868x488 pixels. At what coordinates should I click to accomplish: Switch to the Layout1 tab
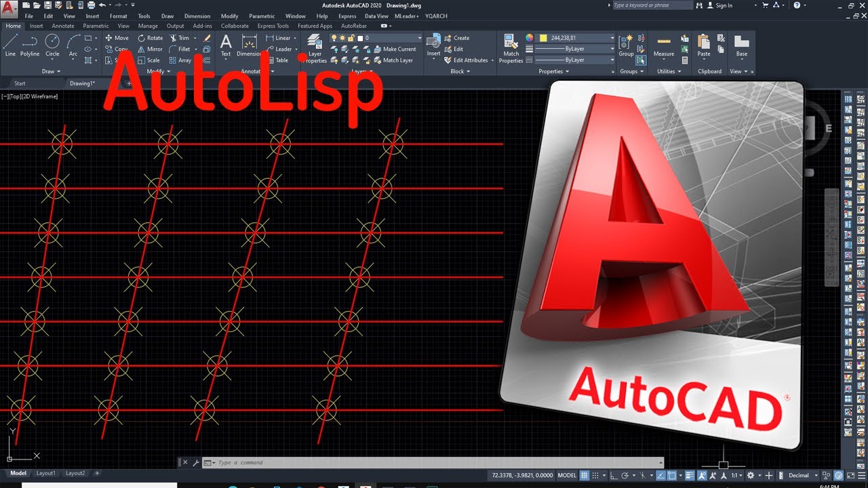(x=46, y=473)
